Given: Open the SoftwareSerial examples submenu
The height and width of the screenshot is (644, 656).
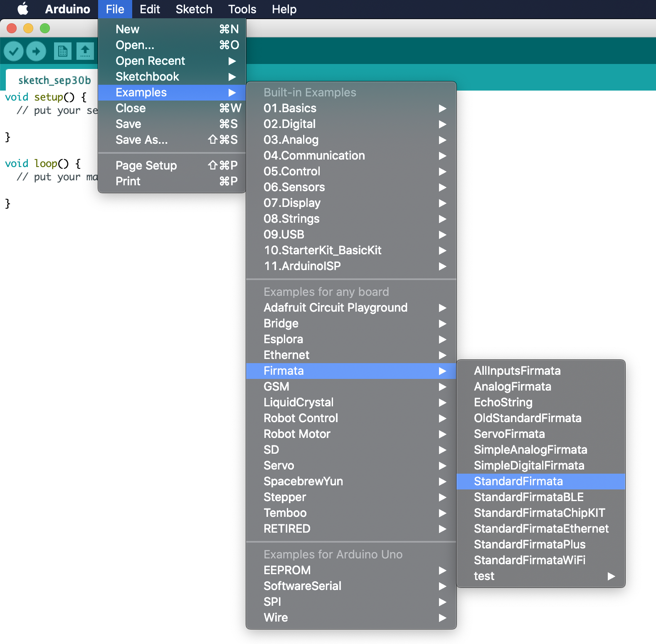Looking at the screenshot, I should 351,586.
